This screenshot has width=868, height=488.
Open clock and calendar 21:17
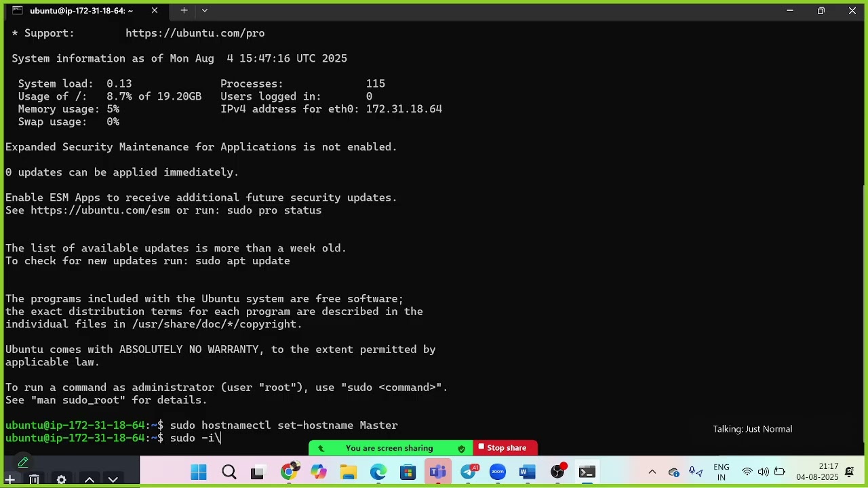click(x=818, y=472)
